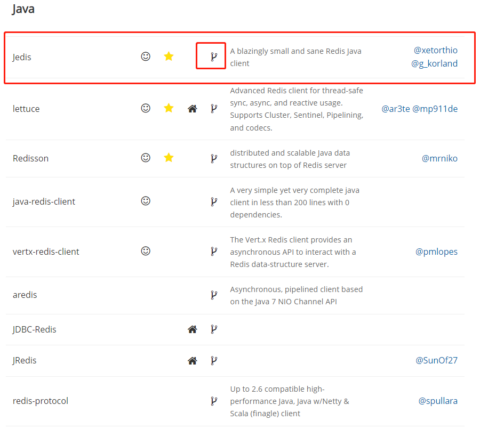Click the yellow star in the lettuce row
The width and height of the screenshot is (504, 429).
click(169, 108)
